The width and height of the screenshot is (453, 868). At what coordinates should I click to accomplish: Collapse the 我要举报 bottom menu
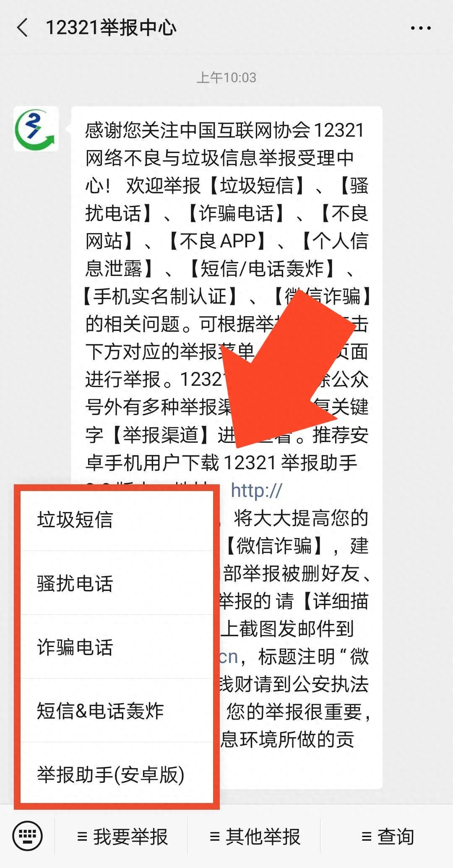tap(122, 837)
